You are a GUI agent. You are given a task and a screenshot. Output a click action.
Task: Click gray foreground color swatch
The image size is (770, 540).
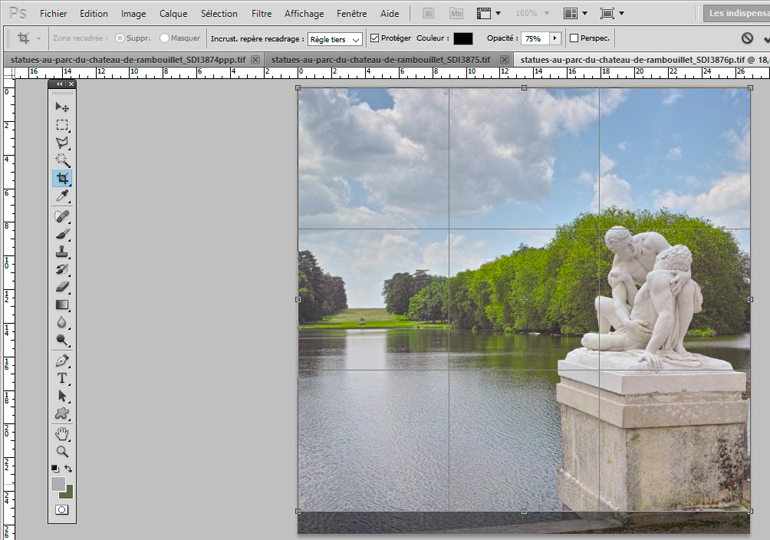click(58, 484)
